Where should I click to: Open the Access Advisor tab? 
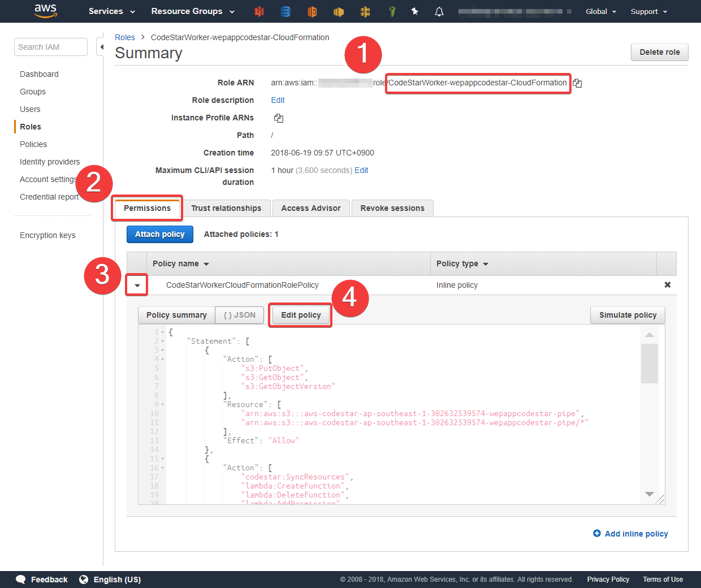(311, 208)
